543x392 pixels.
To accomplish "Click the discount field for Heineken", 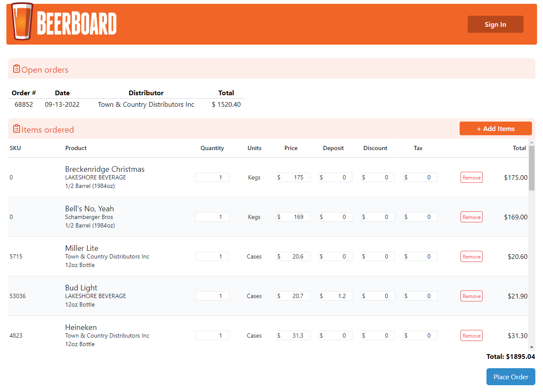I will coord(378,335).
